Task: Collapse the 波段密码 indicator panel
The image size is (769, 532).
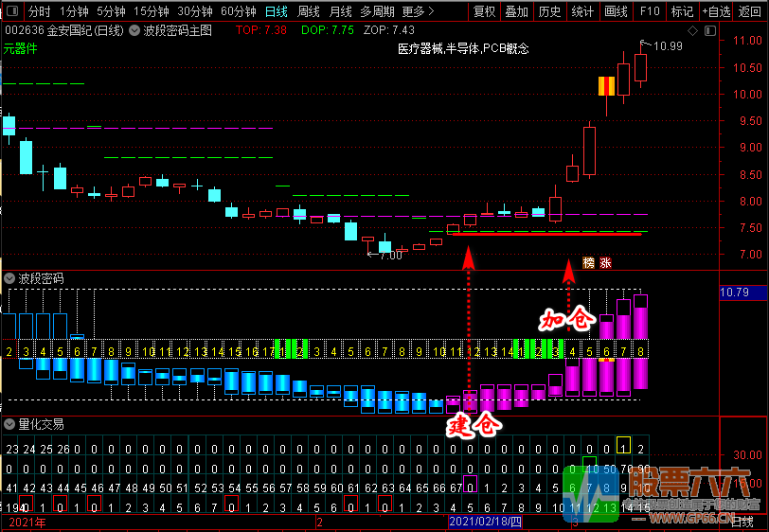Action: coord(9,278)
